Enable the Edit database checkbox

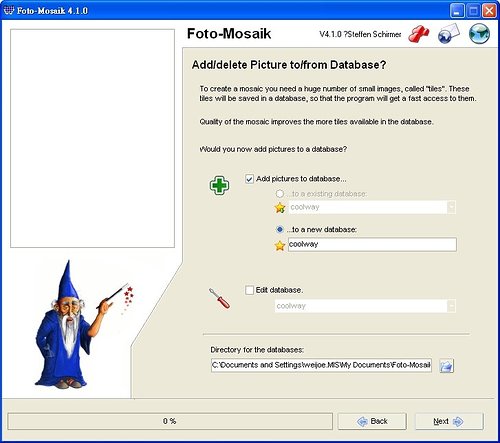[x=249, y=290]
